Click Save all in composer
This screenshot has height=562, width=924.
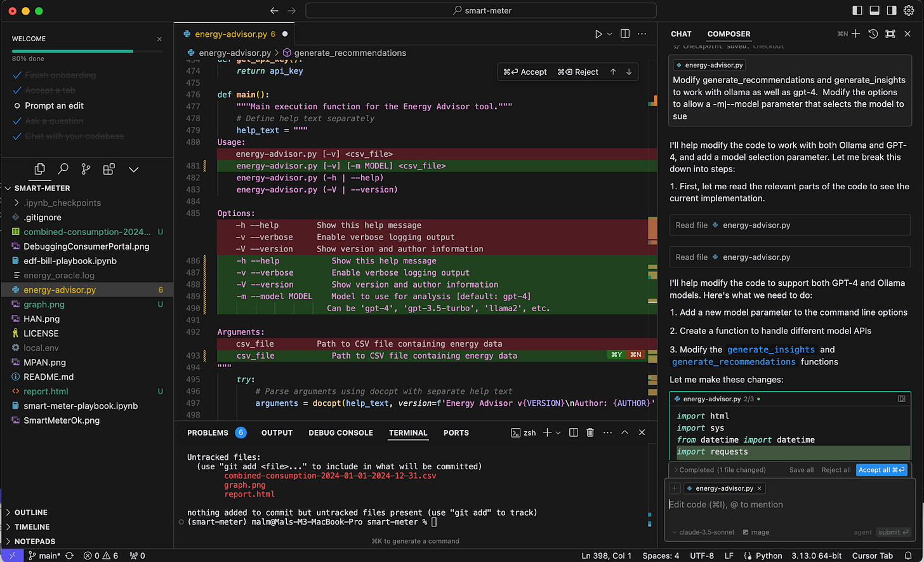click(x=802, y=470)
